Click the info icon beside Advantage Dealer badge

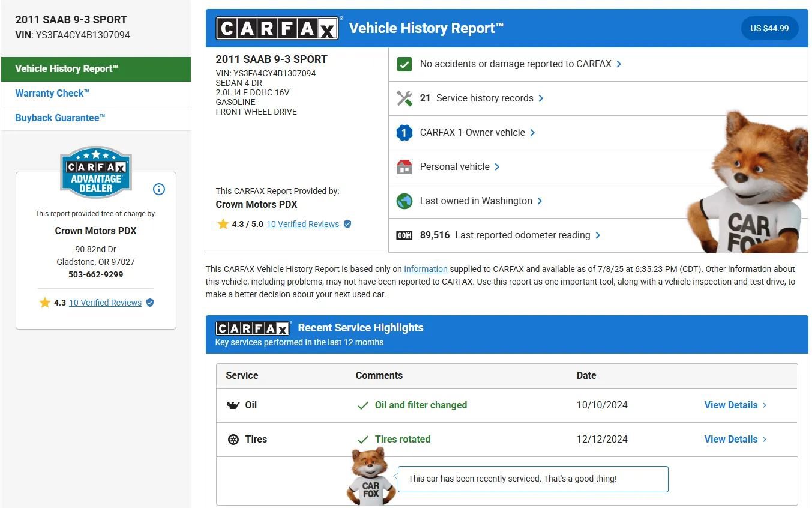click(x=159, y=189)
